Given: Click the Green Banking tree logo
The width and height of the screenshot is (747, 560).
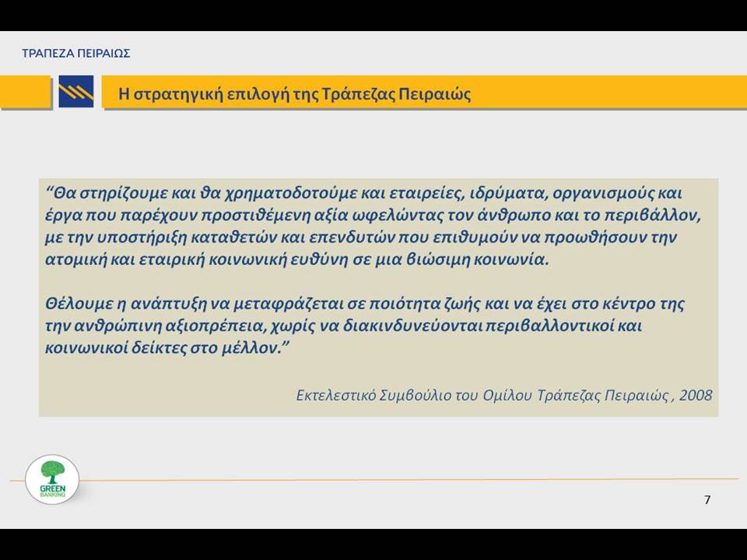Looking at the screenshot, I should click(x=52, y=480).
